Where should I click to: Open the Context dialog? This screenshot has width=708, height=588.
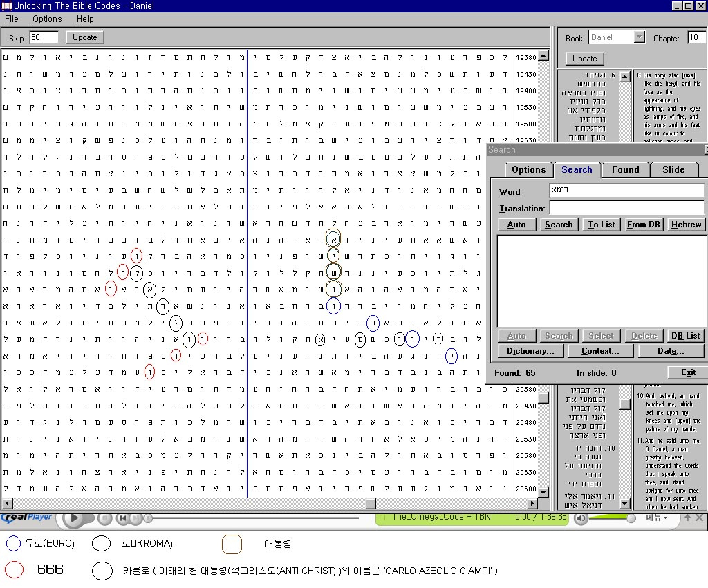click(x=601, y=350)
